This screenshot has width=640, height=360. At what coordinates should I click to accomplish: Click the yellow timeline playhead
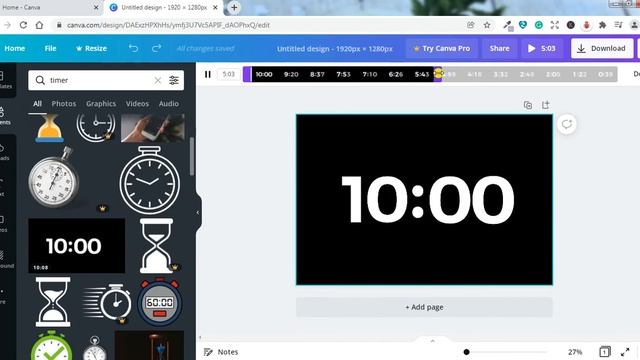coord(438,73)
